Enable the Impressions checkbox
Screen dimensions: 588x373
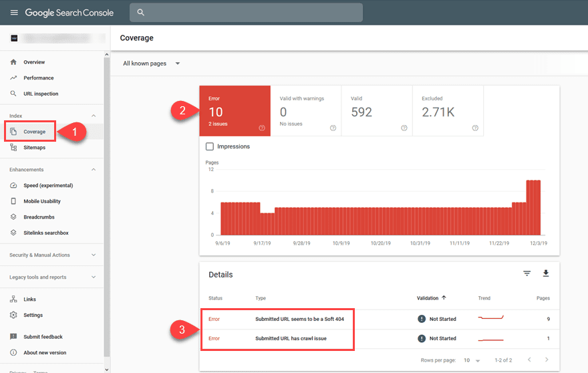point(210,146)
